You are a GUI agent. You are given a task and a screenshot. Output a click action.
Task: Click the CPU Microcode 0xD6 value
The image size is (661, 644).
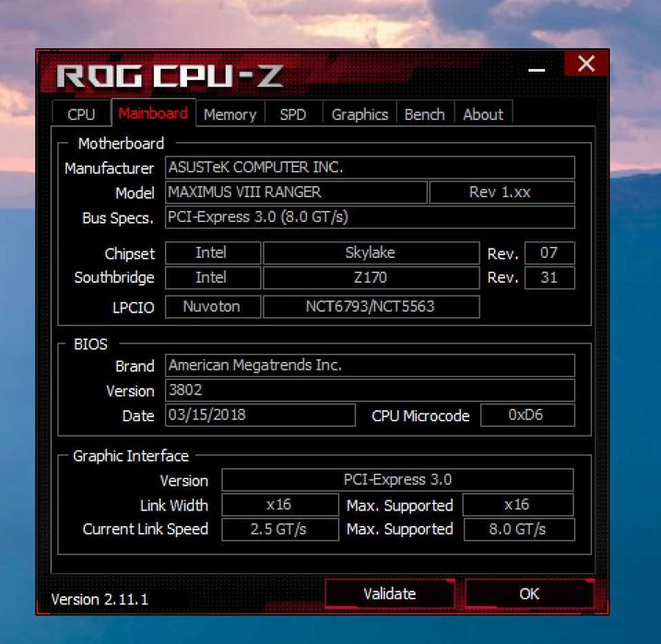(527, 415)
